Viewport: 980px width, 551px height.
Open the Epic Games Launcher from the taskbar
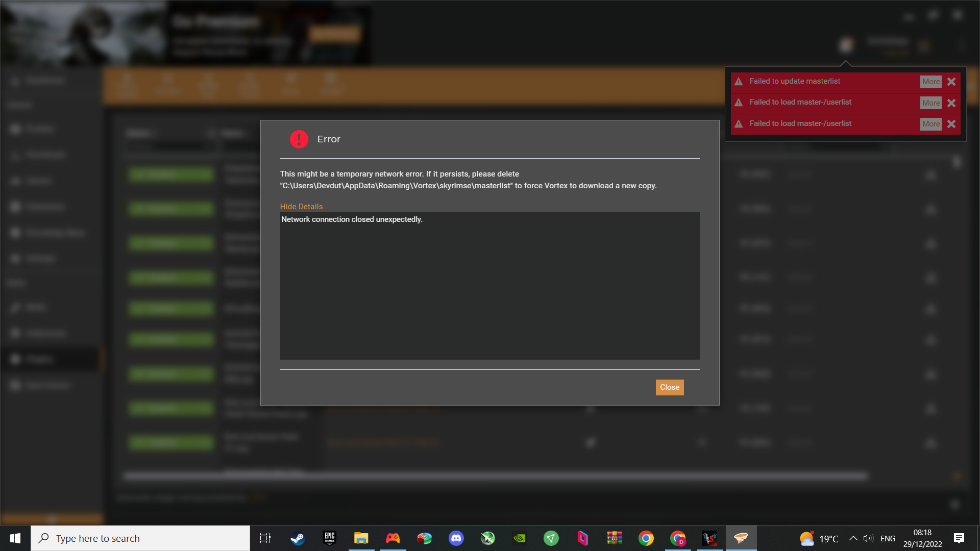tap(329, 538)
